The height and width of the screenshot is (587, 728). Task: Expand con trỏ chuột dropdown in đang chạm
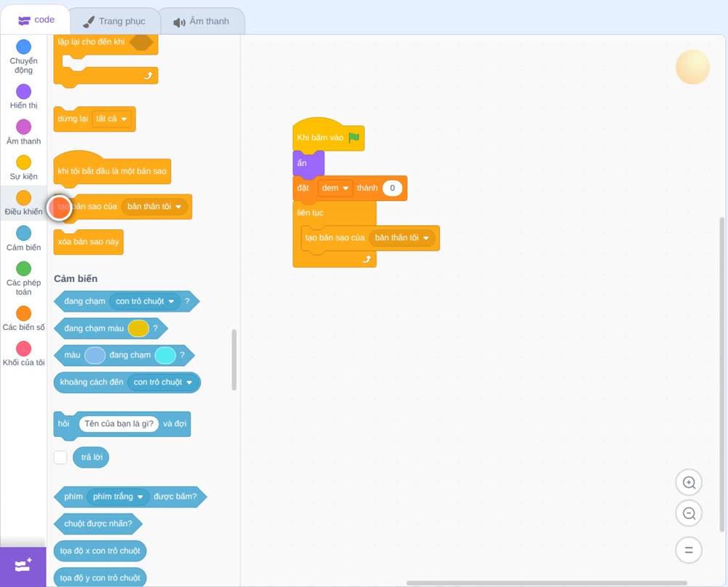pos(145,302)
